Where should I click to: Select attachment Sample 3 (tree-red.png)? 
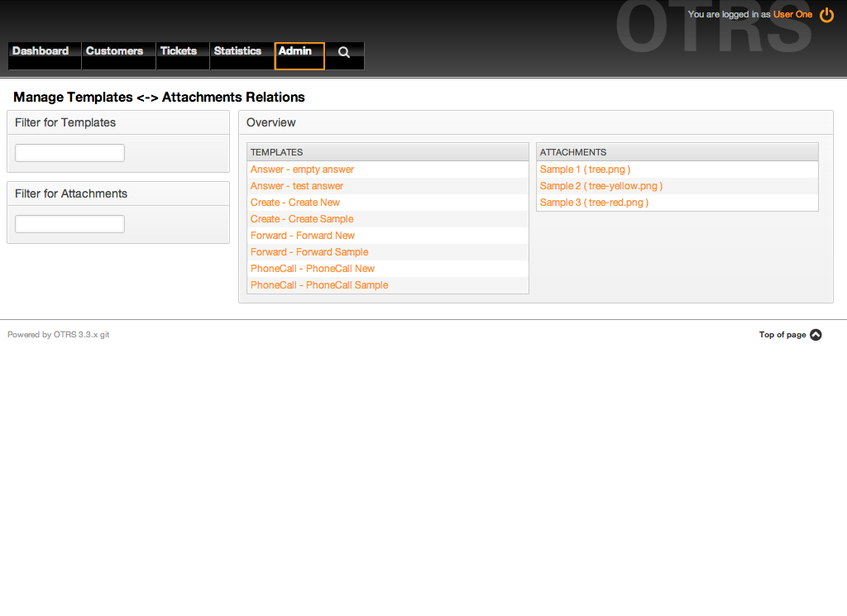pyautogui.click(x=594, y=203)
